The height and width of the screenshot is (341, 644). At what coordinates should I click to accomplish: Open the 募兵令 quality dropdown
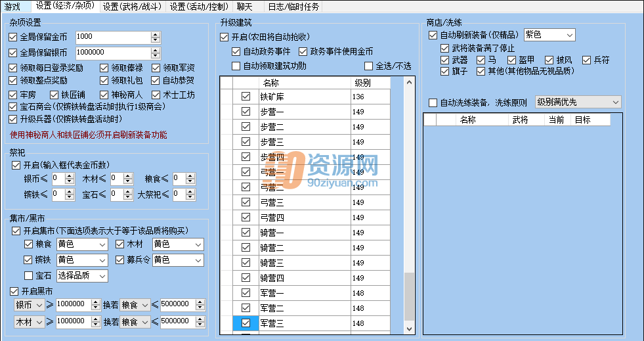click(178, 260)
